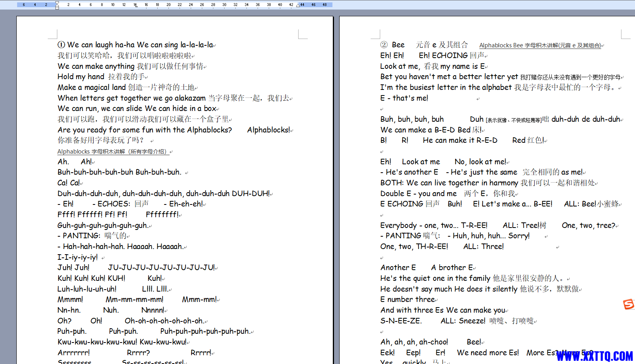
Task: Click the circled 2 number before Bee
Action: click(x=384, y=45)
